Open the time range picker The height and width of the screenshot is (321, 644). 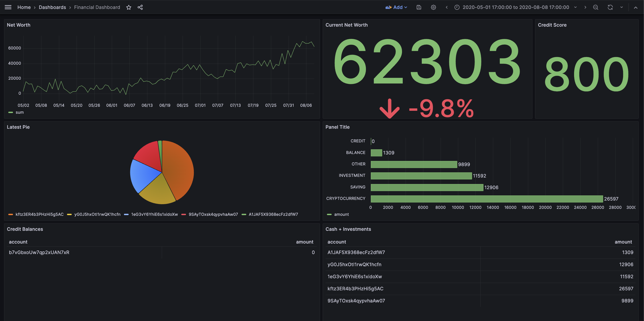(516, 7)
